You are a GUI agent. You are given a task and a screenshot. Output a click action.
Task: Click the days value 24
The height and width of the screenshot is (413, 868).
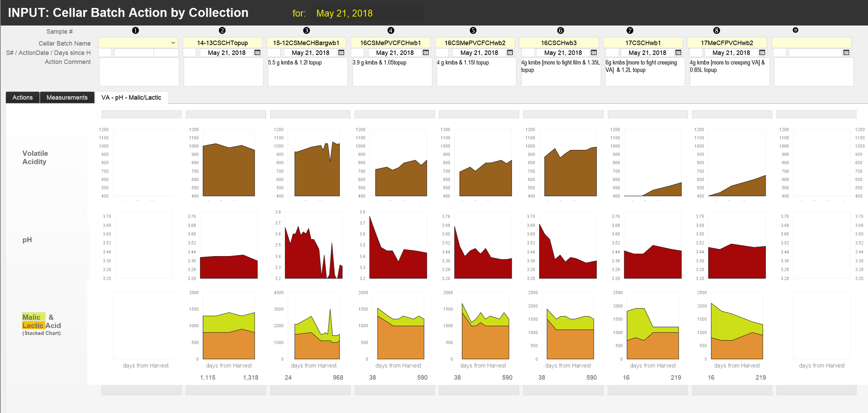[x=288, y=377]
